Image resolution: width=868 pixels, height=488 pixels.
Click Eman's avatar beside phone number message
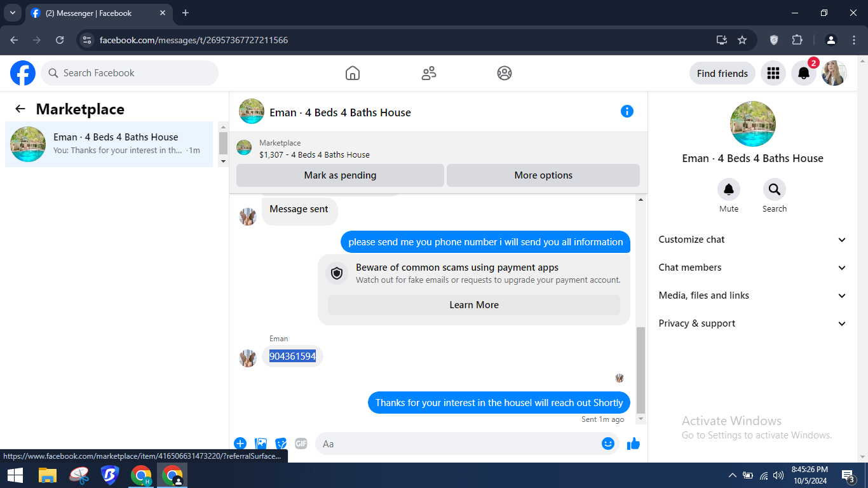pos(248,358)
